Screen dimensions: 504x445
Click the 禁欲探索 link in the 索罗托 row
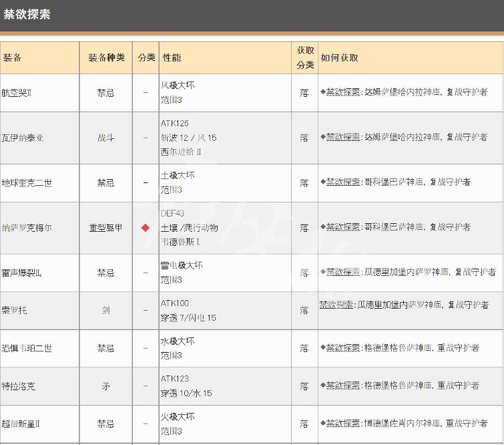coord(336,305)
